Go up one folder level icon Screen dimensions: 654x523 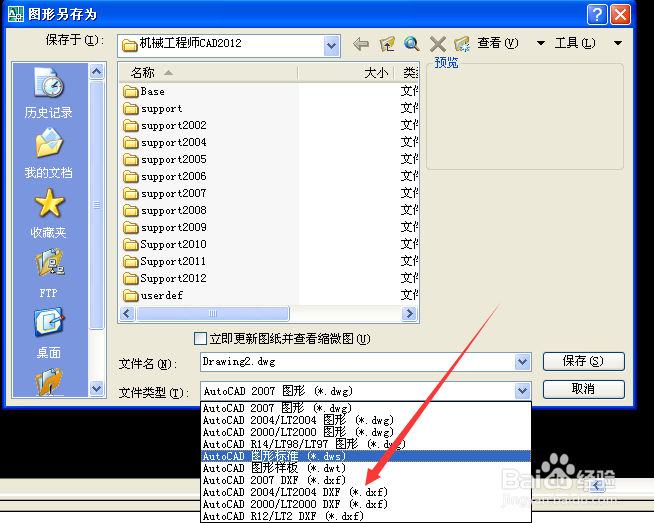[x=387, y=43]
